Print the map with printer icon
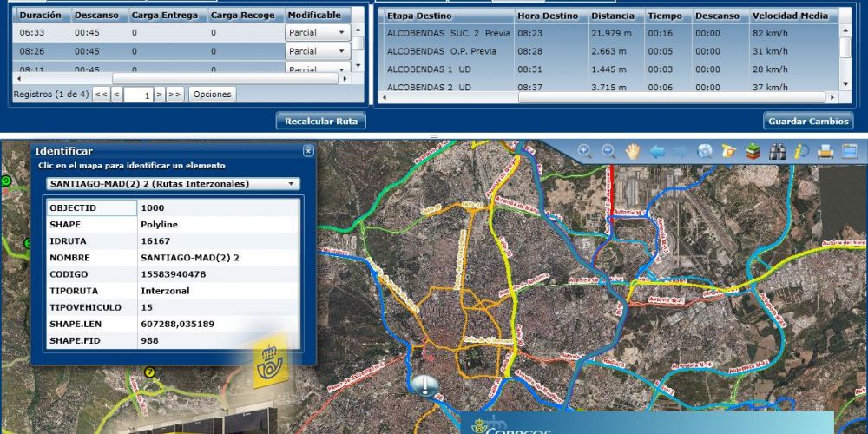The width and height of the screenshot is (868, 434). [825, 151]
